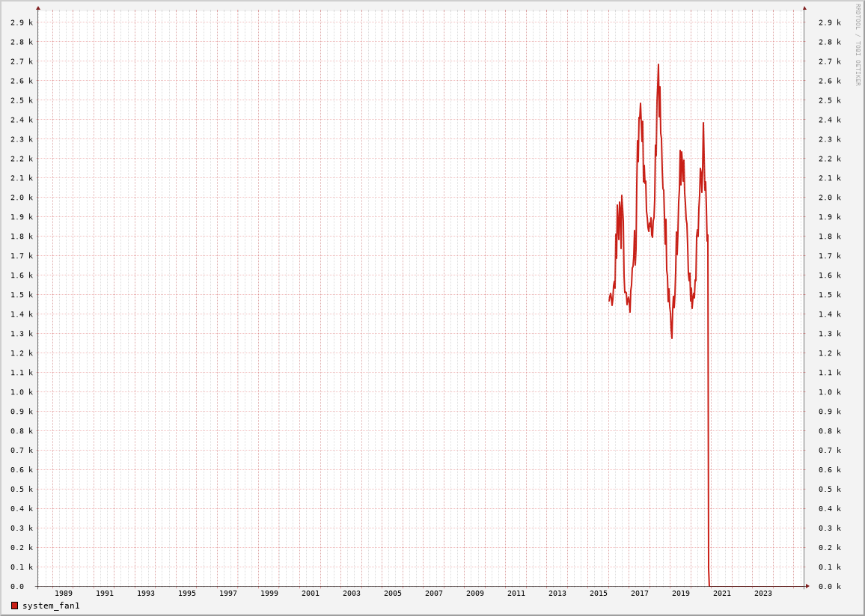This screenshot has height=616, width=865.
Task: Click the 2.9 k label on left y-axis
Action: pos(22,22)
